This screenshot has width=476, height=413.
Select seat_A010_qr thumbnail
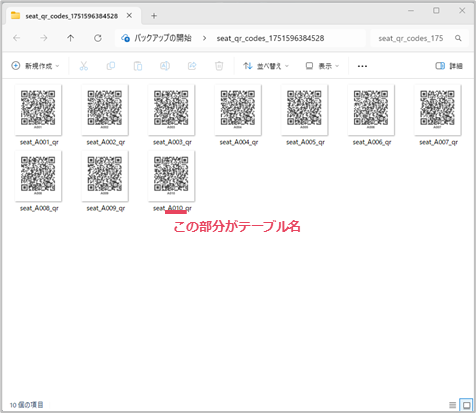(x=171, y=176)
